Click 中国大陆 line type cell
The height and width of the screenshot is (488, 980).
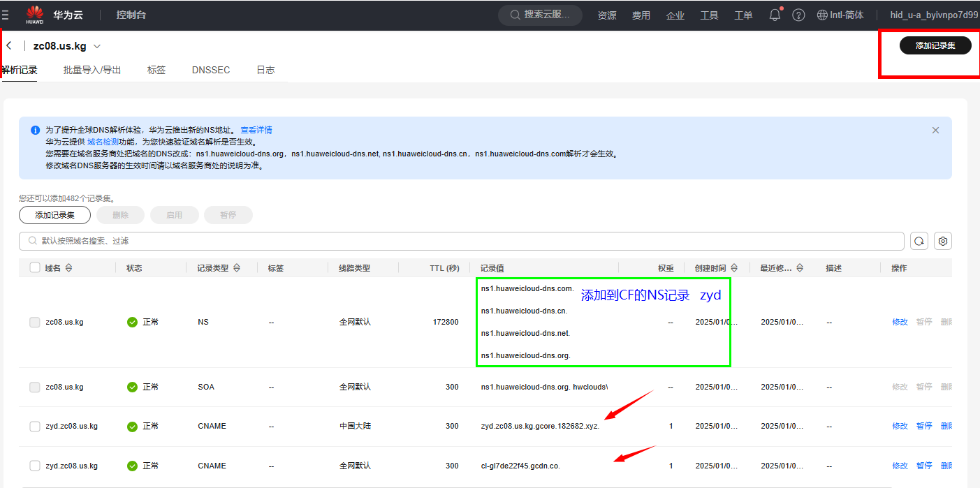point(355,426)
